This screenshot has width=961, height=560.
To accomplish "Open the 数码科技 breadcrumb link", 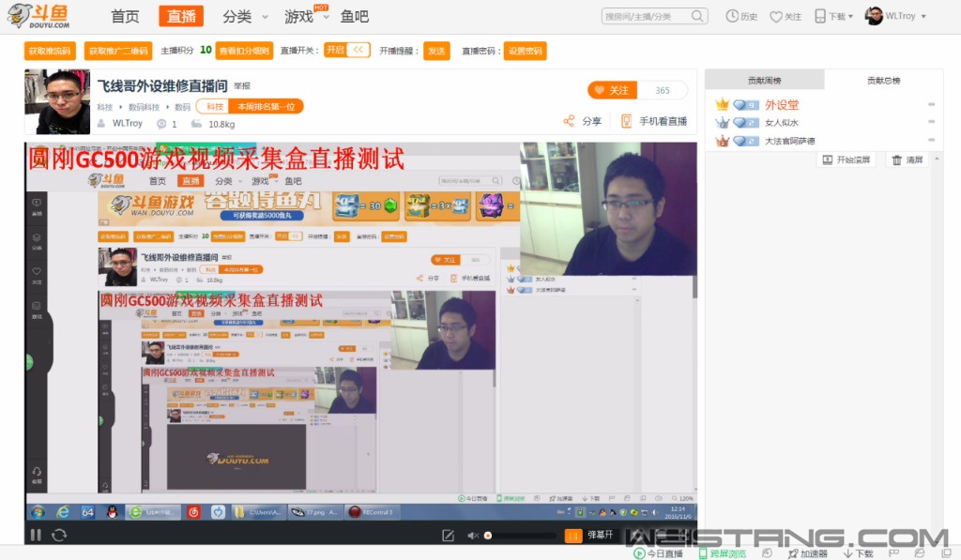I will pyautogui.click(x=144, y=107).
